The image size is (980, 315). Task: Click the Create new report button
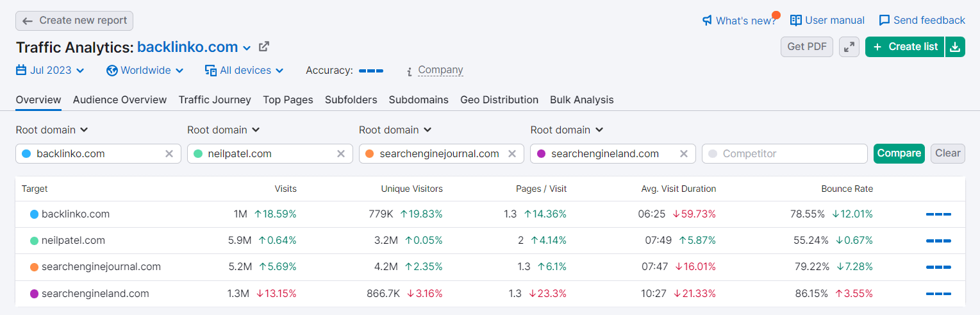pos(74,21)
